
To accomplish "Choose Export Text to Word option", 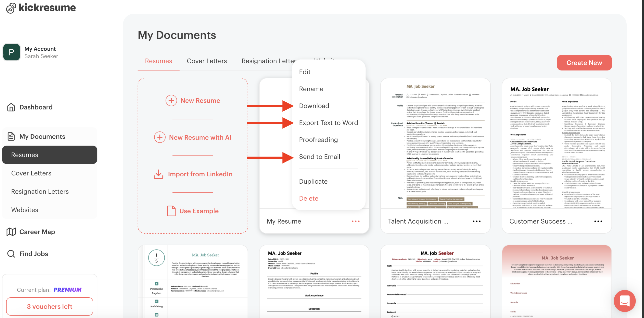I will [x=328, y=123].
